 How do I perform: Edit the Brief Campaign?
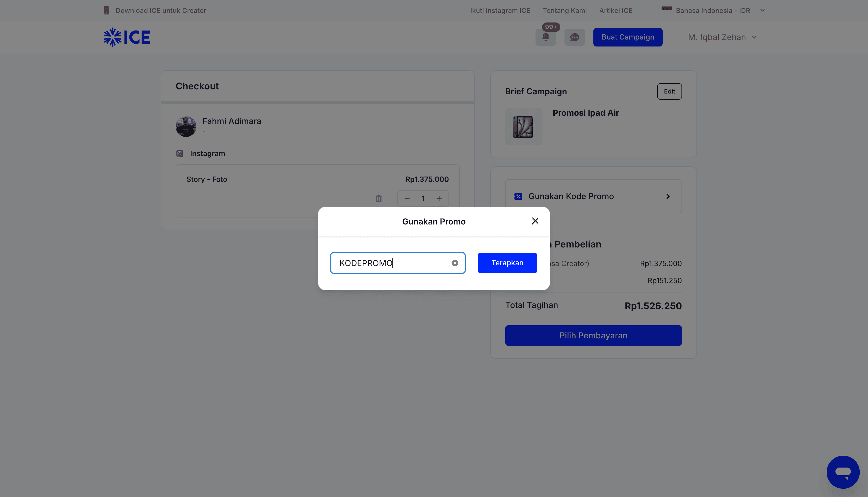669,91
